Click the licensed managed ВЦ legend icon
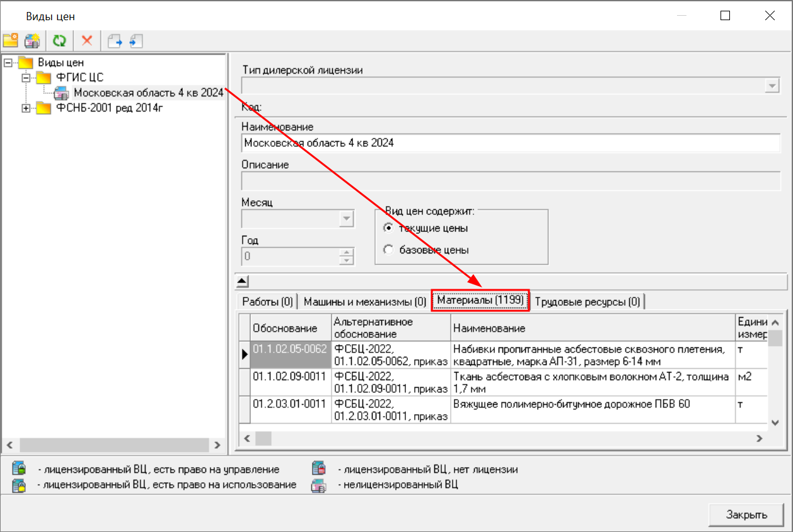The width and height of the screenshot is (793, 532). 20,469
